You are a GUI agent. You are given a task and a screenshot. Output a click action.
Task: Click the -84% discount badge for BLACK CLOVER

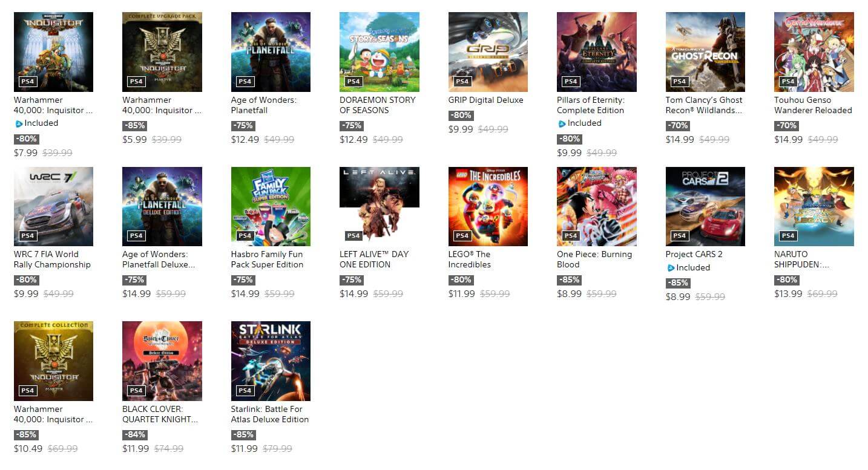click(x=133, y=434)
